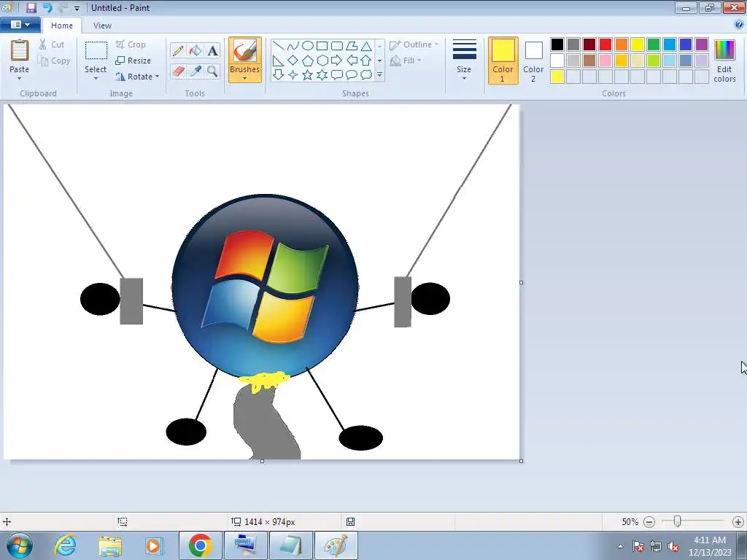Choose the Diamond shape
Viewport: 747px width, 560px height.
coord(293,61)
